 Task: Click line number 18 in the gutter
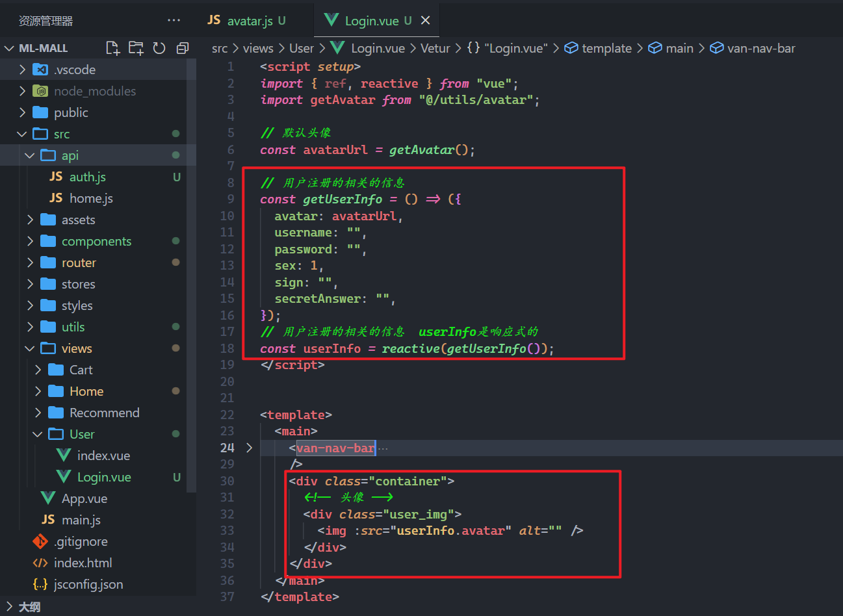pyautogui.click(x=227, y=348)
